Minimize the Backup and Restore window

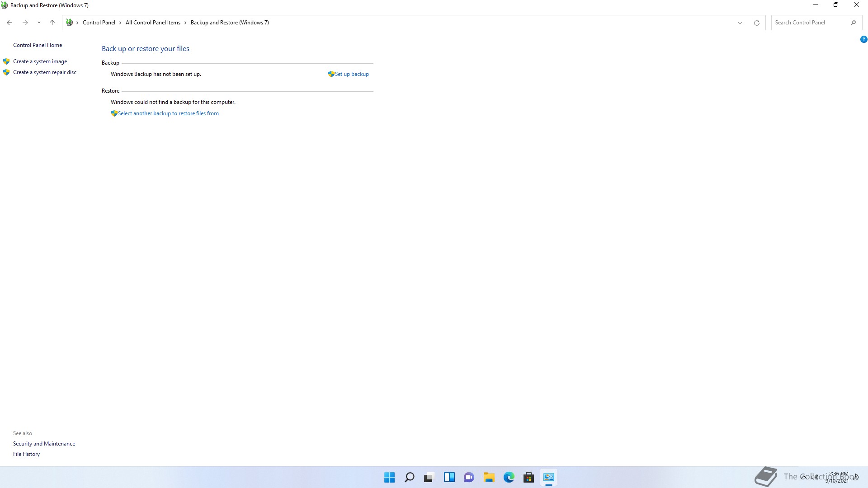pos(816,5)
